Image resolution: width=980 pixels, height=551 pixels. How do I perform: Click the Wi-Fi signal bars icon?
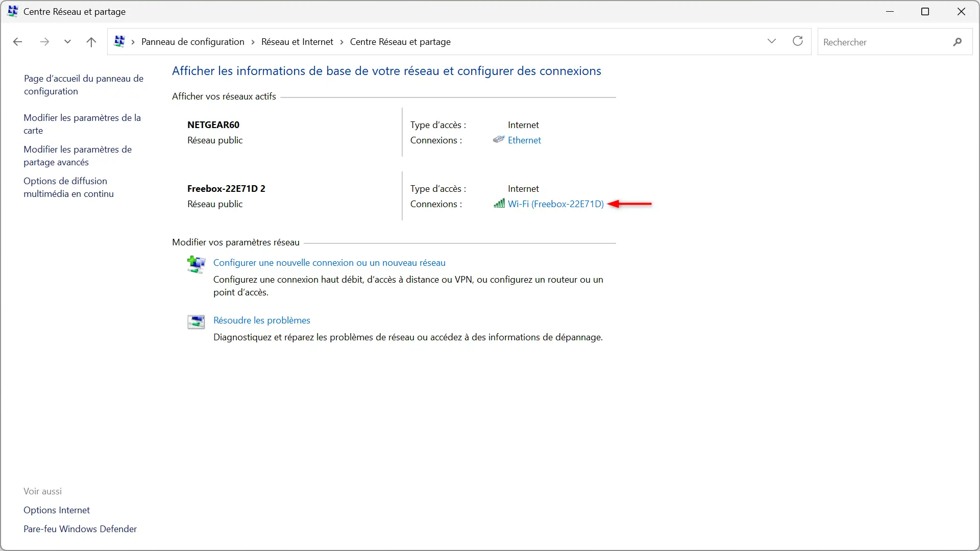(499, 204)
